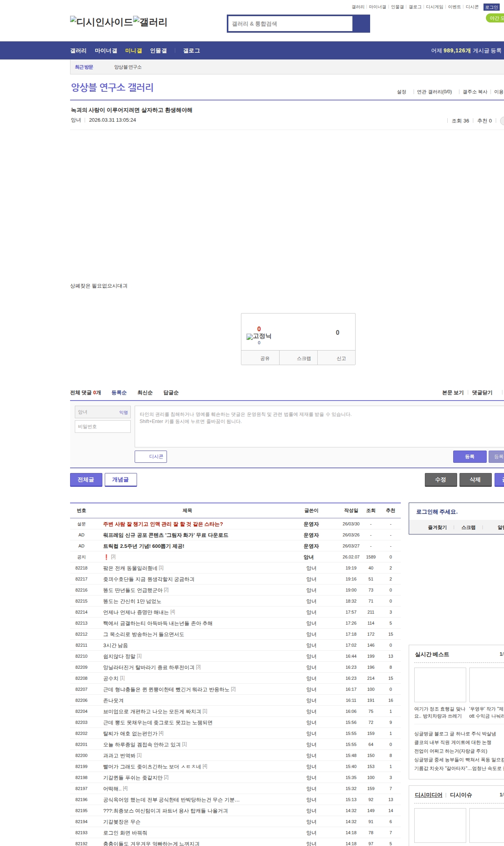
Task: Open 미니갤 in the main navigation bar
Action: tap(133, 50)
